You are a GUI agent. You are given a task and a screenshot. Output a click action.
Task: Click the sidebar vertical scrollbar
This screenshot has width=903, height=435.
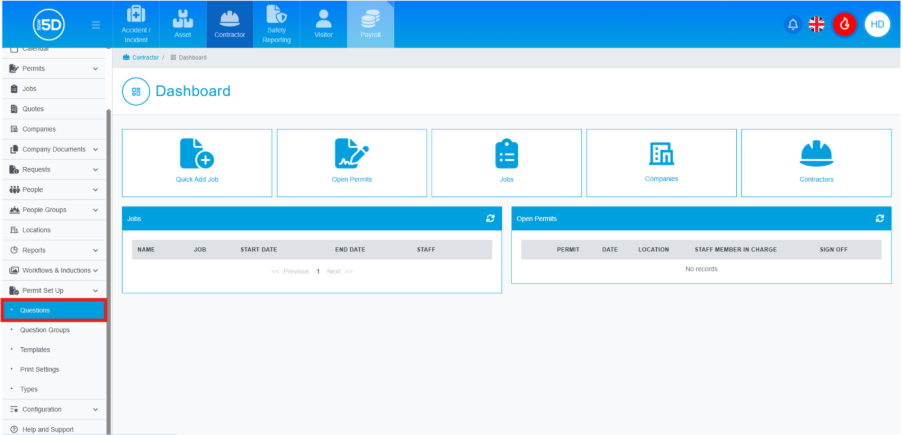click(108, 250)
